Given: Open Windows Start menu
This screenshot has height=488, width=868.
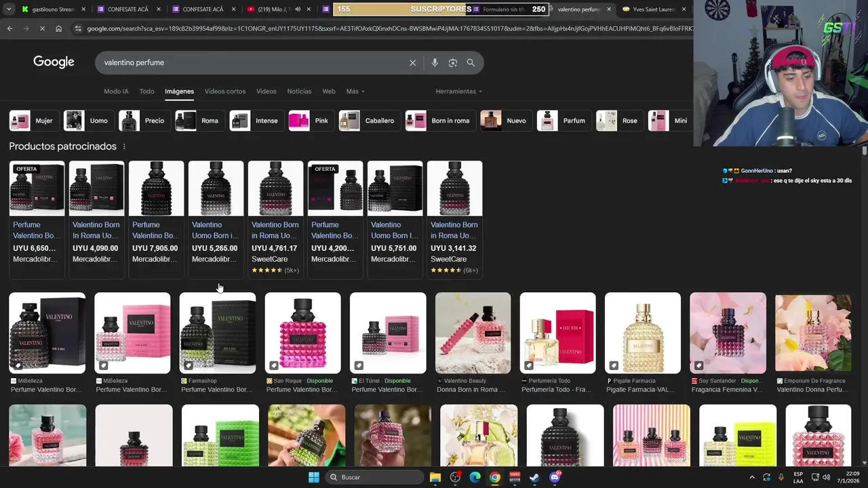Looking at the screenshot, I should (313, 477).
